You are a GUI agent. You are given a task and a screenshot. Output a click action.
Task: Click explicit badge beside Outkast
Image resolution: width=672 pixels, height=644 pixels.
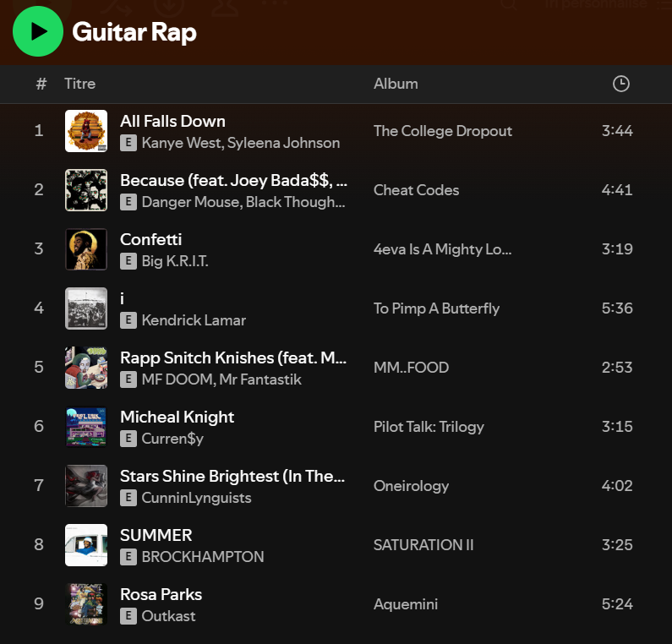128,616
